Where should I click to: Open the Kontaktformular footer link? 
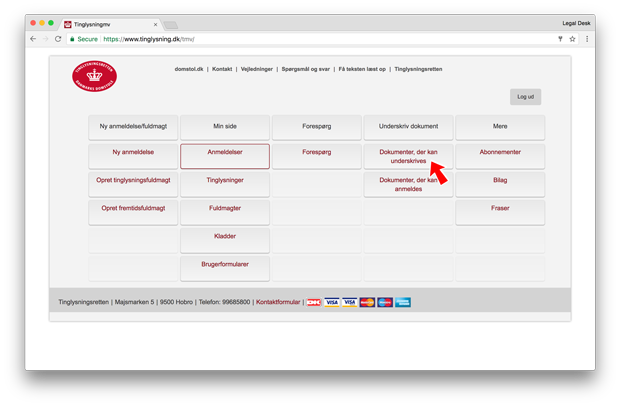(278, 302)
